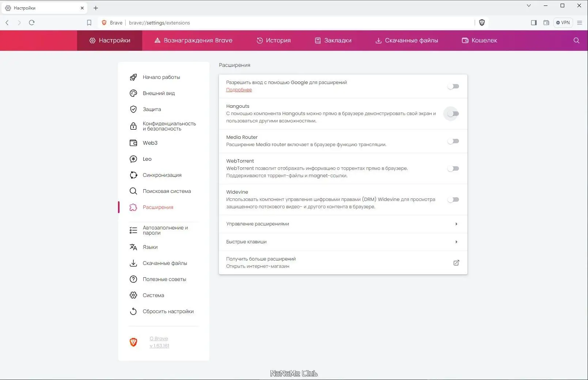
Task: Open the О Brave link at sidebar bottom
Action: 158,338
